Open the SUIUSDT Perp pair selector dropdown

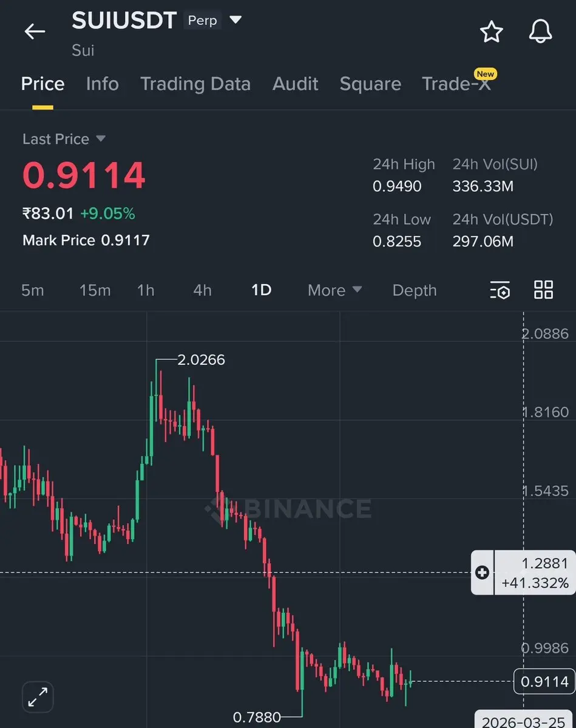click(x=235, y=19)
